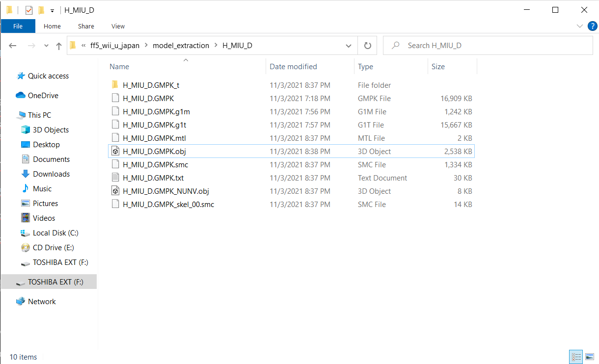Open the Videos folder in sidebar
Screen dimensions: 599x364
[x=44, y=218]
